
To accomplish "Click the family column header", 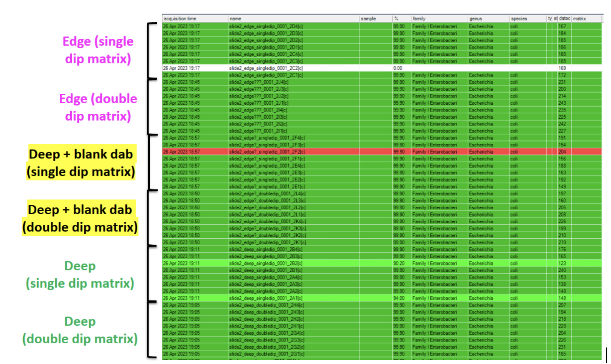I will pos(439,18).
